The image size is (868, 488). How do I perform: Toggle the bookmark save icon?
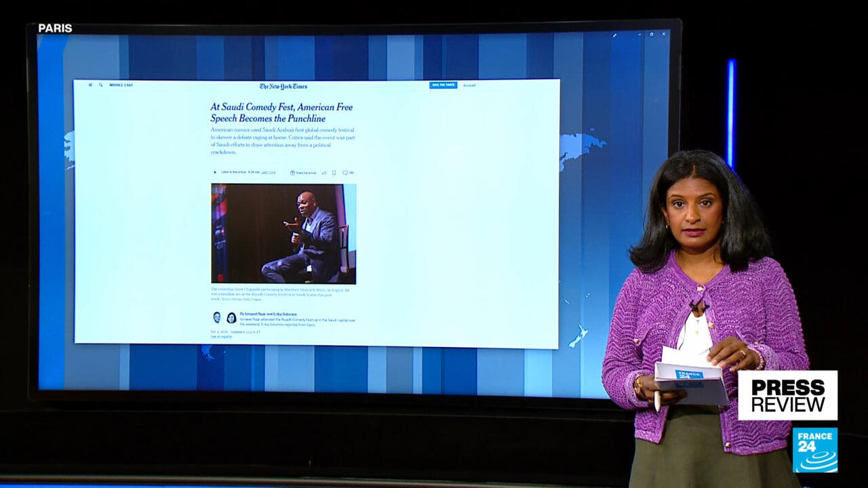(334, 173)
